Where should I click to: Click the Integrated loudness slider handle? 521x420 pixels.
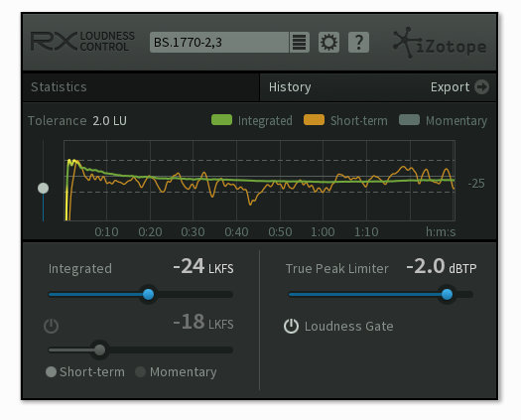pos(148,294)
